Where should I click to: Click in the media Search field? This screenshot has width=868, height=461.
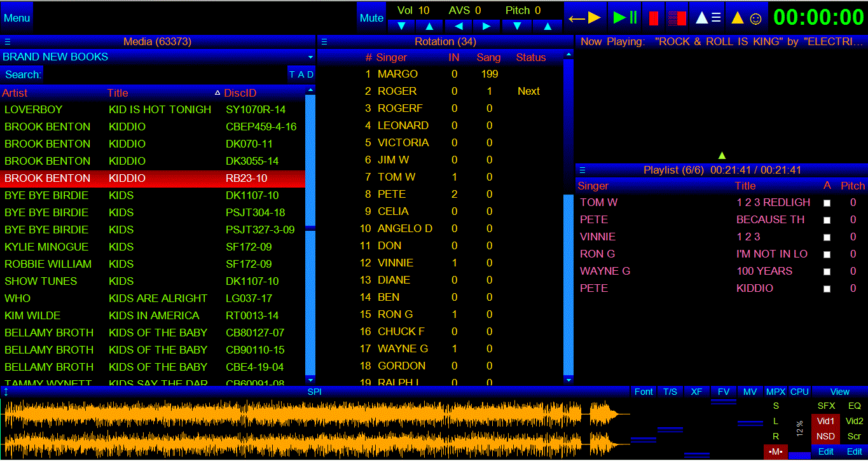pyautogui.click(x=164, y=74)
